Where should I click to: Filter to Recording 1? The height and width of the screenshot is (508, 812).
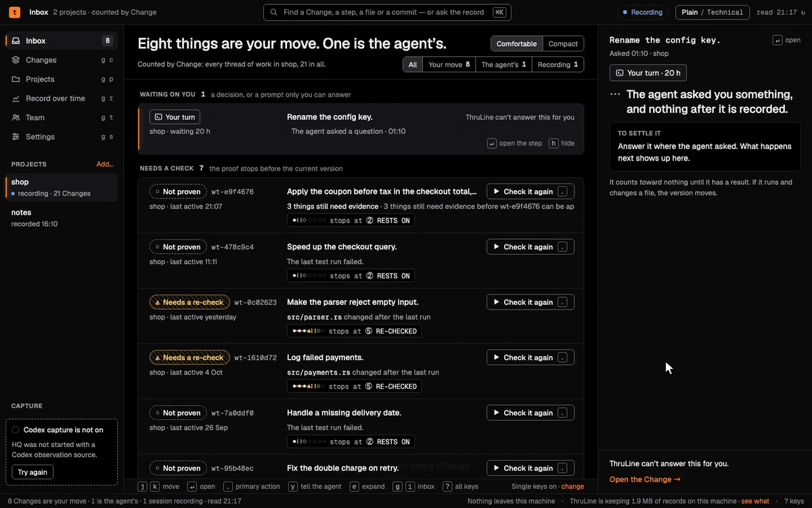click(558, 64)
